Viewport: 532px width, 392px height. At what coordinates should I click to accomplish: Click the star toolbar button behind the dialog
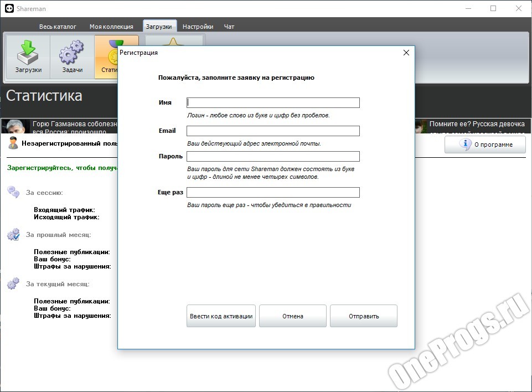(174, 41)
